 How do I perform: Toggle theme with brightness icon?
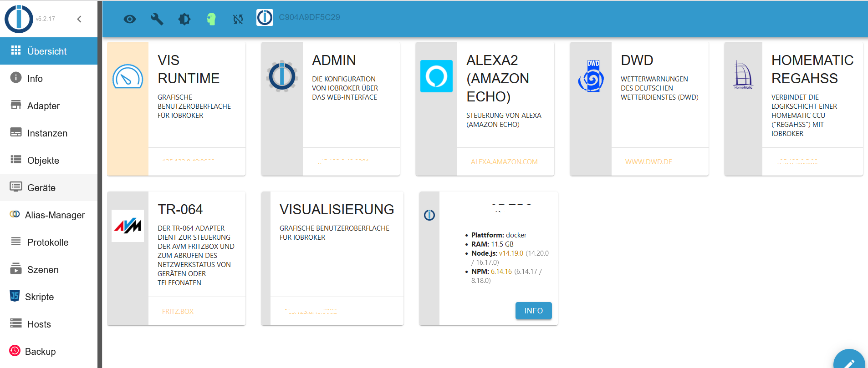[x=184, y=19]
